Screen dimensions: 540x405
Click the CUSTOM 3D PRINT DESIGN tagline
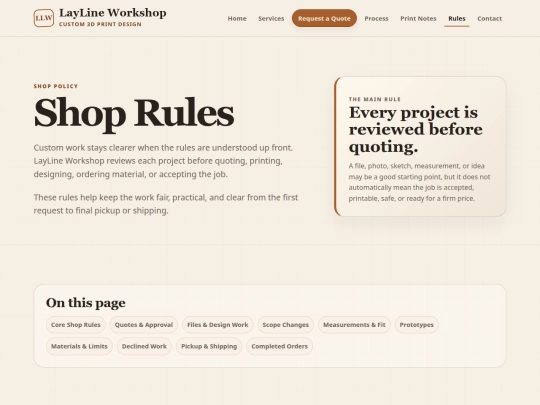(100, 24)
